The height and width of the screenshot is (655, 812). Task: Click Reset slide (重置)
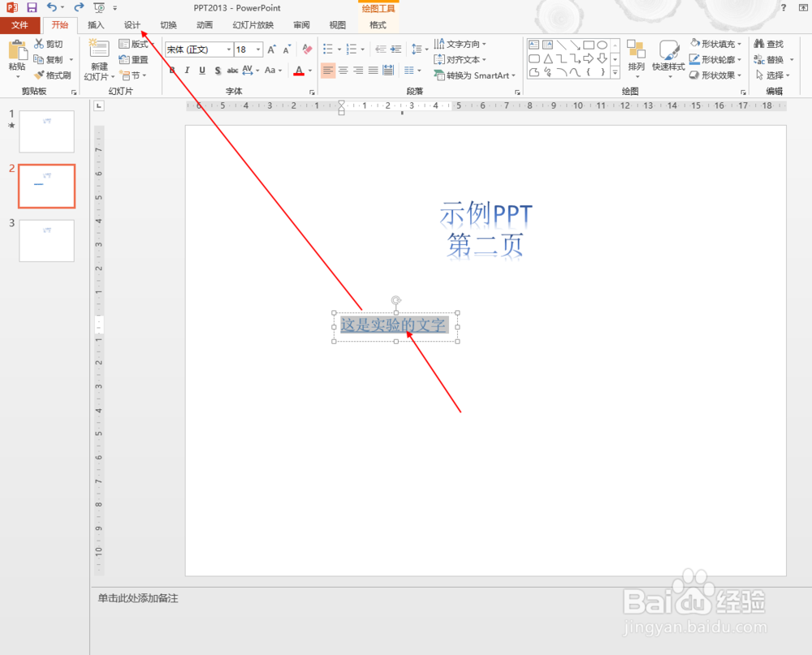pyautogui.click(x=134, y=59)
